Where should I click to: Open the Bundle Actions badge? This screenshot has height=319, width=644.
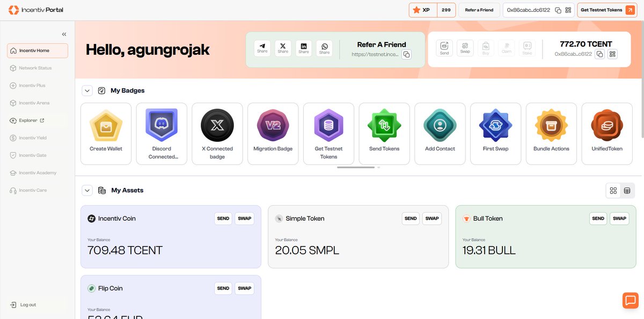click(551, 134)
